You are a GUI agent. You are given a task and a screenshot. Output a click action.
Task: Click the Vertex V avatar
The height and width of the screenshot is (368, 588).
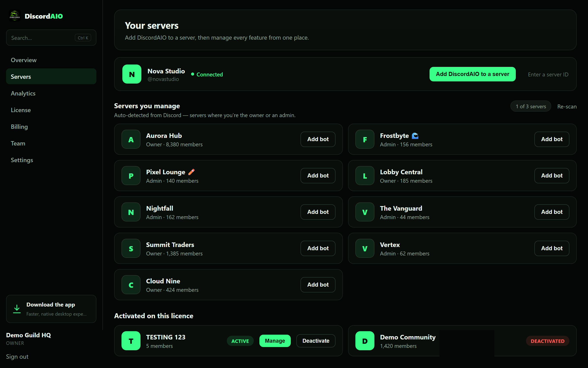365,248
